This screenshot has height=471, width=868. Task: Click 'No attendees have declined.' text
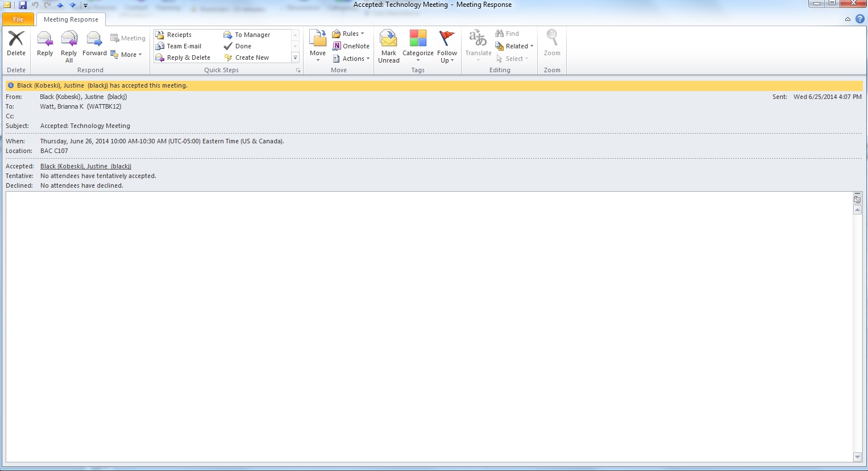point(82,185)
